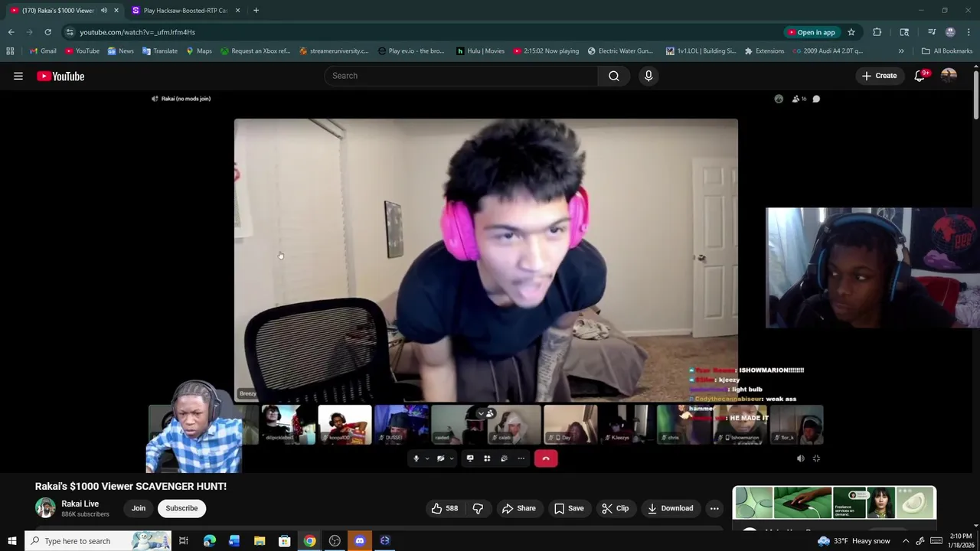This screenshot has width=980, height=551.
Task: Show hidden system tray icons chevron
Action: [906, 541]
